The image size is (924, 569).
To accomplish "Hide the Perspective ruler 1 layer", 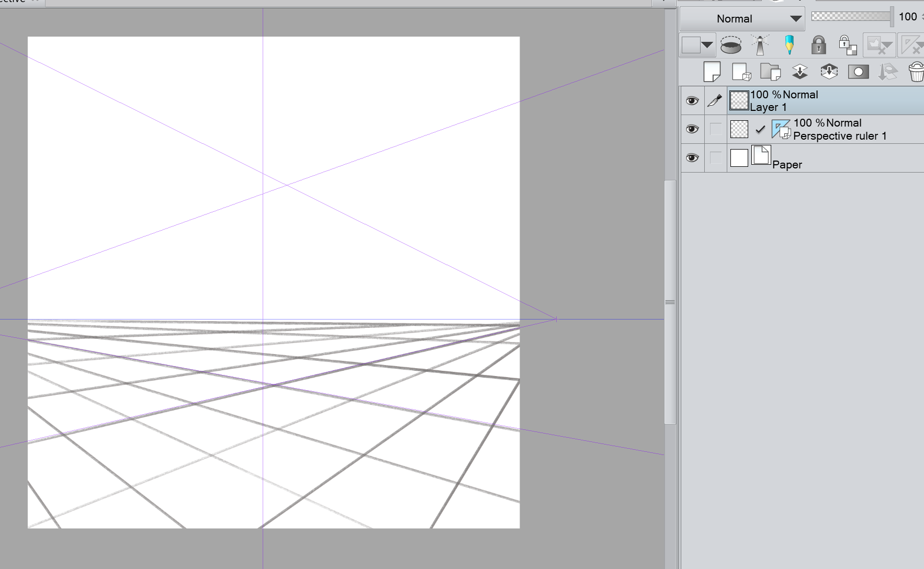I will [692, 129].
